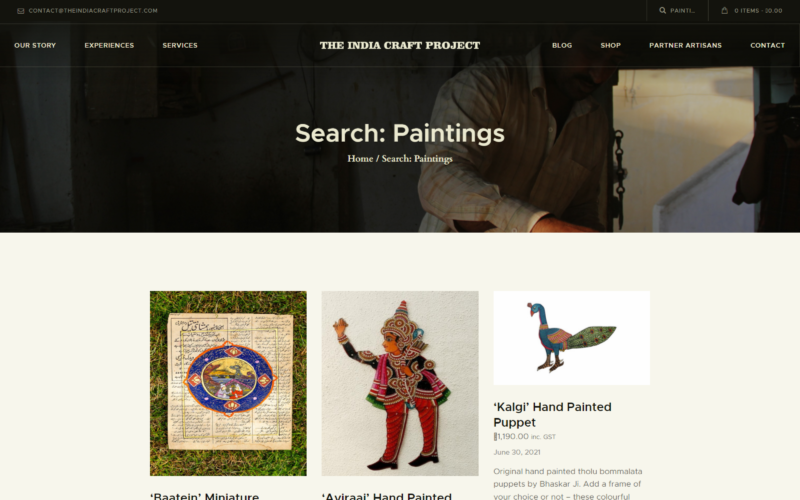Screen dimensions: 800x500
Task: Click 'Kalgi' Hand Painted Puppet title
Action: pos(552,414)
